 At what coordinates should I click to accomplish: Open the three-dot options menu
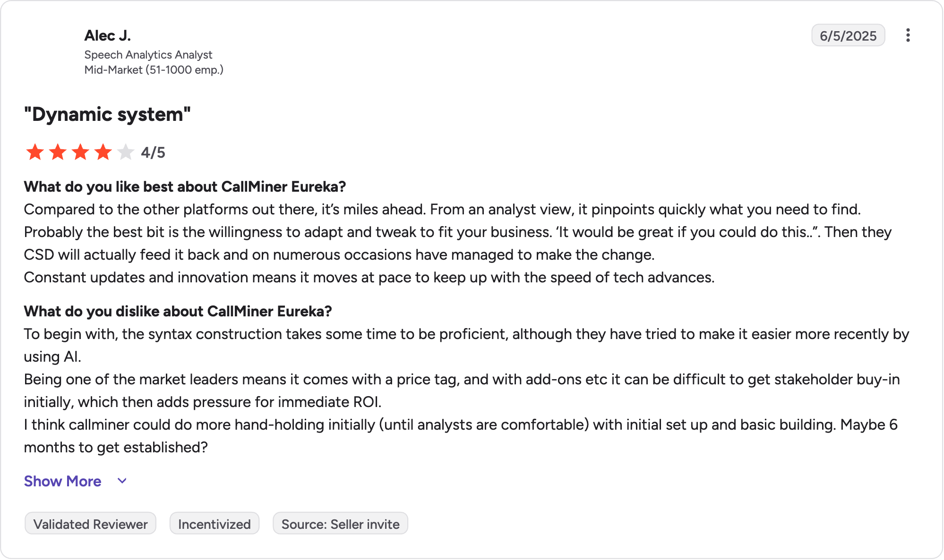pos(908,35)
